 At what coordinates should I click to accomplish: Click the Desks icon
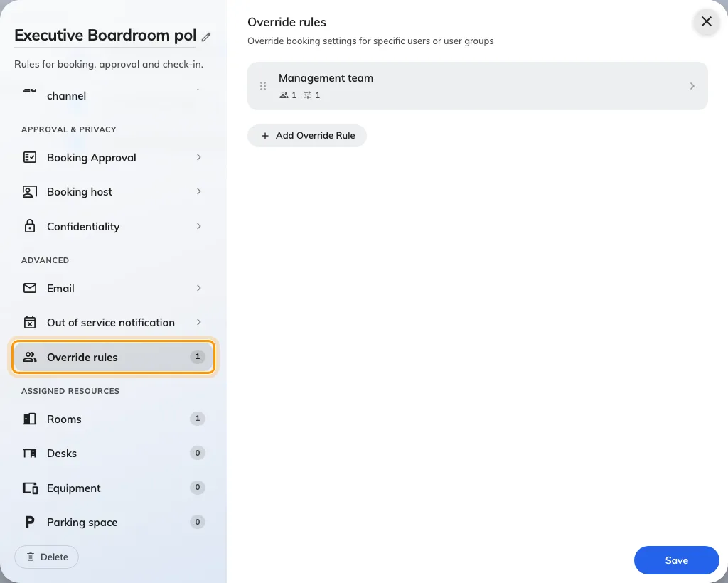tap(30, 454)
